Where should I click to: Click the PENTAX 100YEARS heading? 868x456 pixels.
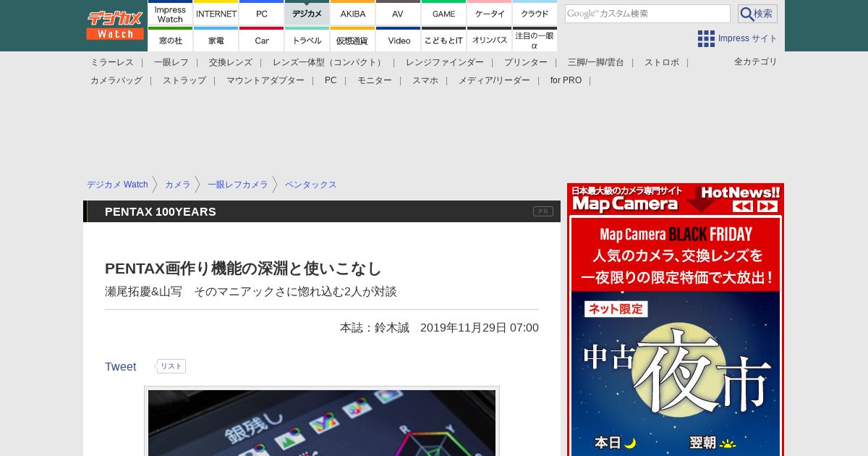click(161, 211)
